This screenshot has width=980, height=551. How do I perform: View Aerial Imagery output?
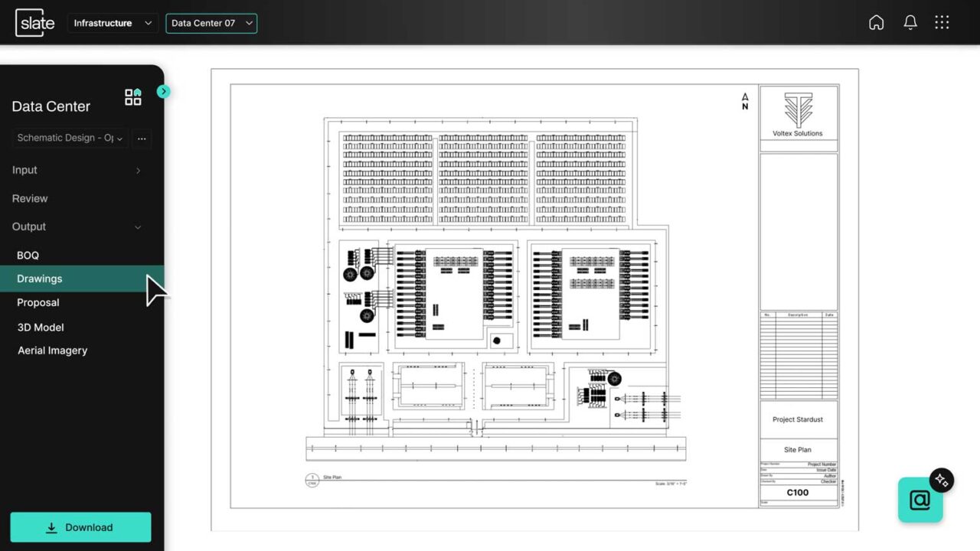click(x=52, y=350)
